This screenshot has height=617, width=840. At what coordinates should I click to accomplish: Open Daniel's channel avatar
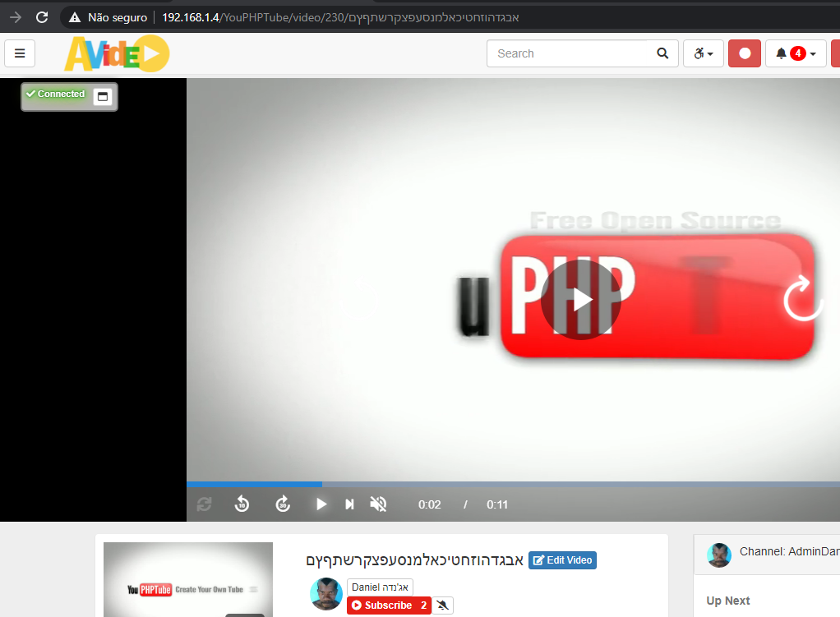[x=326, y=594]
